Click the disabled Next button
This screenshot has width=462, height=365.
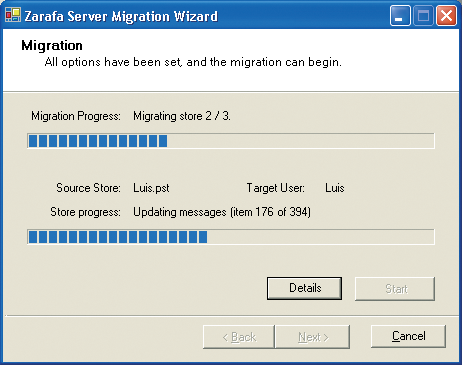pos(313,337)
